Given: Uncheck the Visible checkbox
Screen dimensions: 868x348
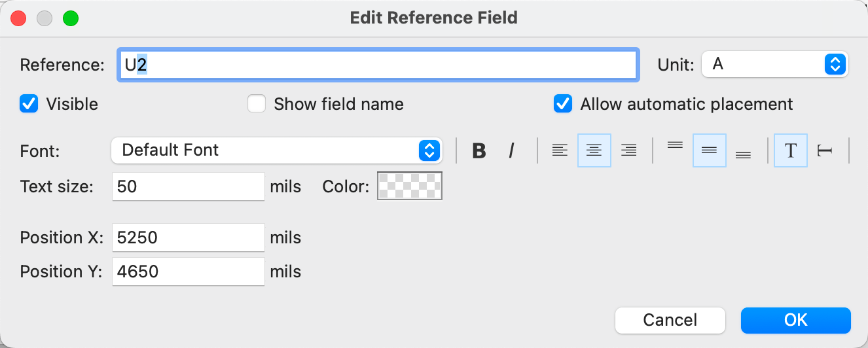Looking at the screenshot, I should [29, 104].
